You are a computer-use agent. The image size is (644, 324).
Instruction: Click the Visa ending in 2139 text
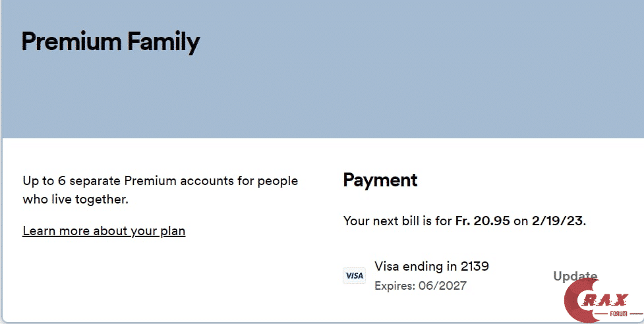tap(432, 266)
